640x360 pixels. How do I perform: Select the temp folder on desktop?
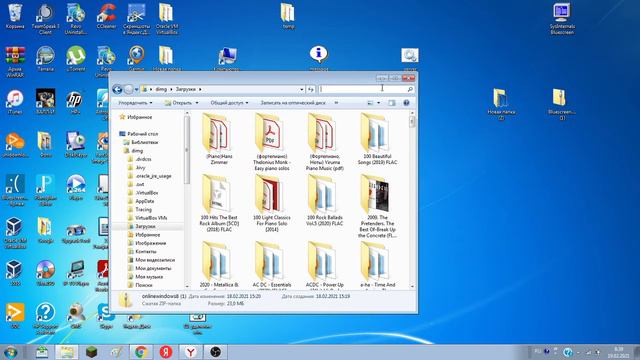288,16
